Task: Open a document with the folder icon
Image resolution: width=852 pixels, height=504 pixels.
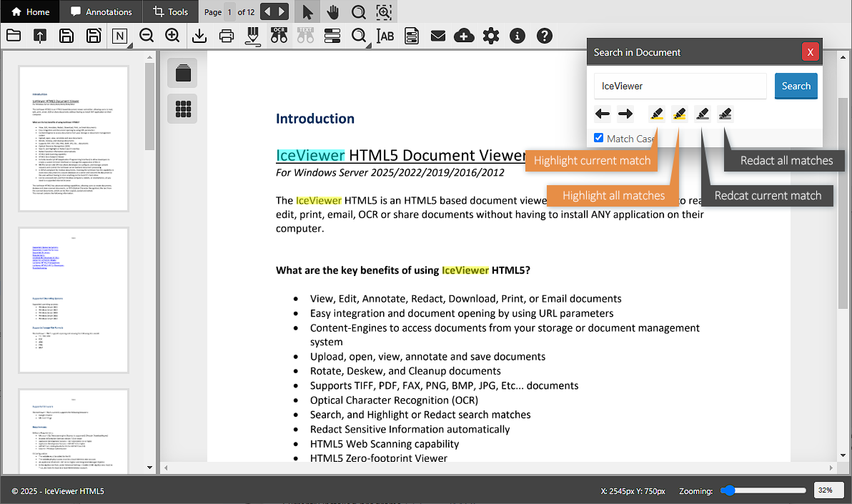Action: click(x=14, y=36)
